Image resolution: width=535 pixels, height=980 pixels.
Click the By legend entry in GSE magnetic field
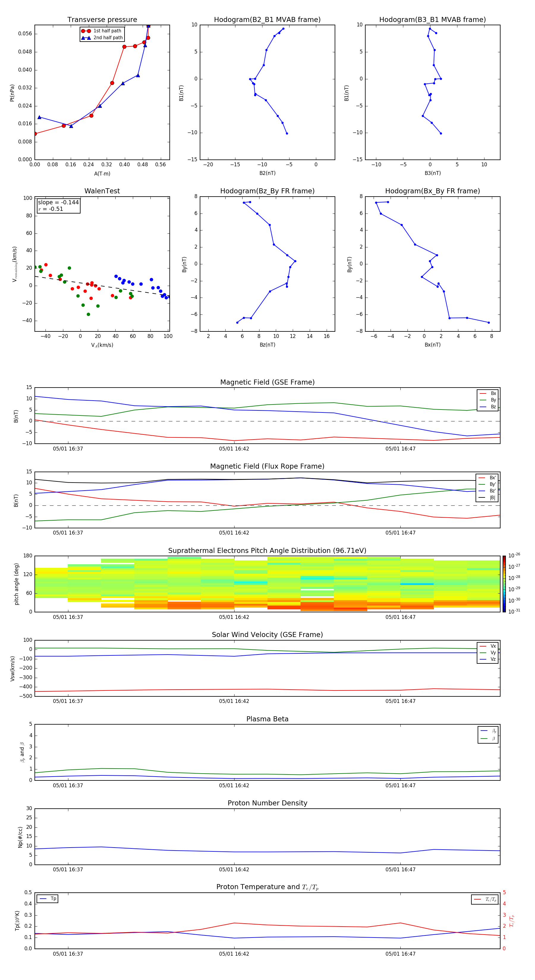pyautogui.click(x=488, y=400)
